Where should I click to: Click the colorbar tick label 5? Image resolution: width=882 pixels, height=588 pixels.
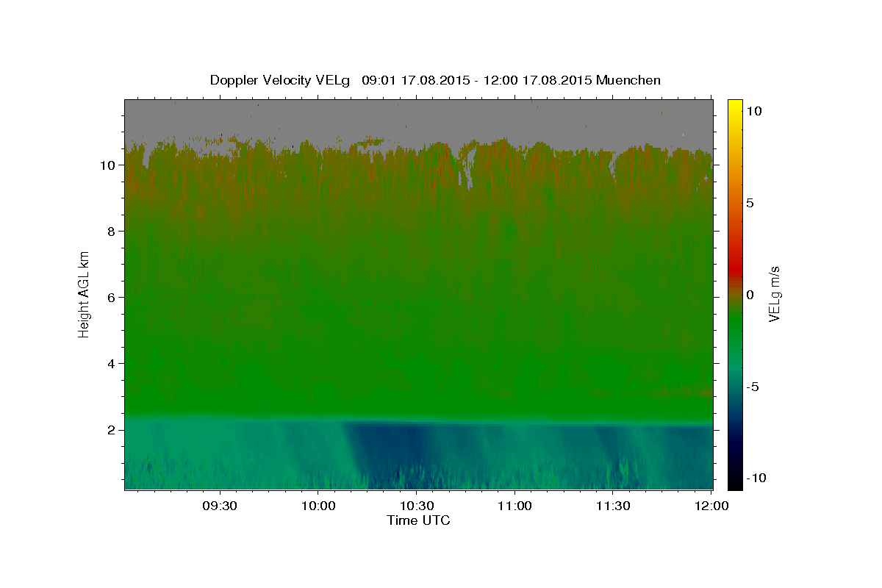pyautogui.click(x=750, y=203)
